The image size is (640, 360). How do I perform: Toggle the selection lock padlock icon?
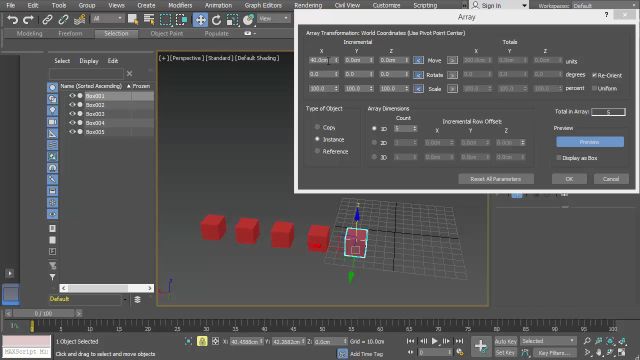coord(202,341)
